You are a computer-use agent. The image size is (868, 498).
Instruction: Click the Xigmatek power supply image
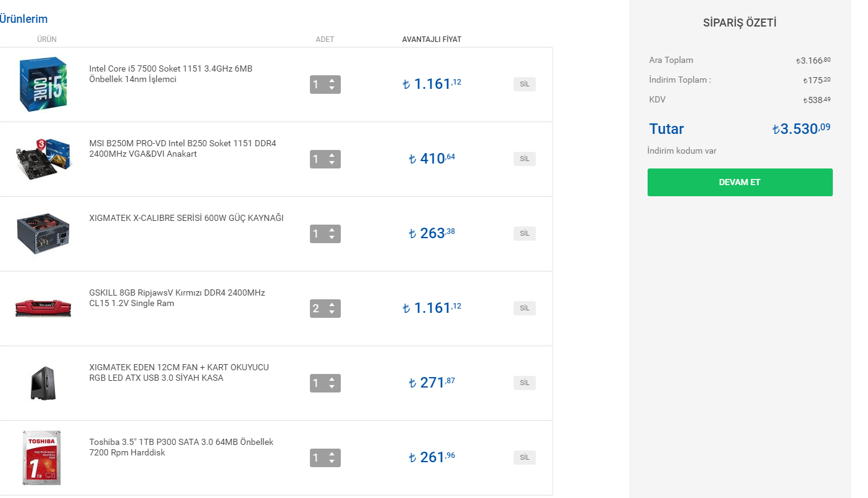[x=43, y=234]
